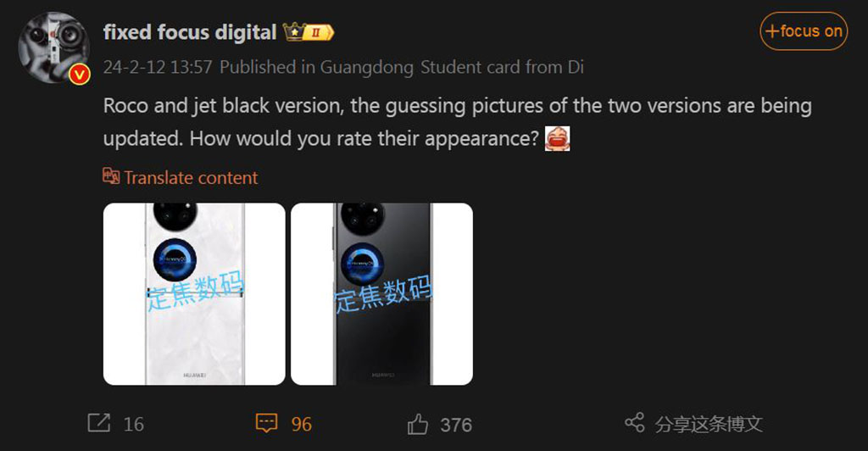868x451 pixels.
Task: Click the 96 comments count
Action: [302, 425]
